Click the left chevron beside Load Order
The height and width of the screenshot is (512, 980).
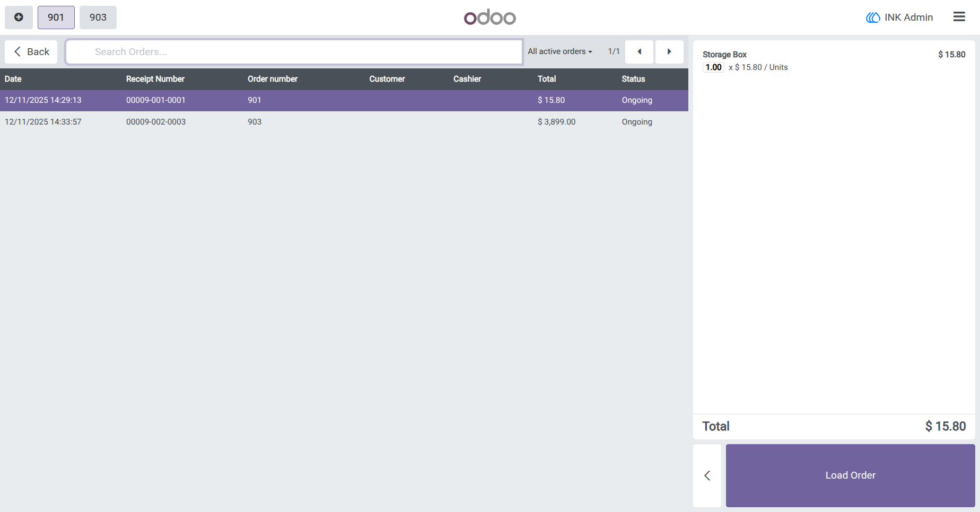(x=707, y=475)
